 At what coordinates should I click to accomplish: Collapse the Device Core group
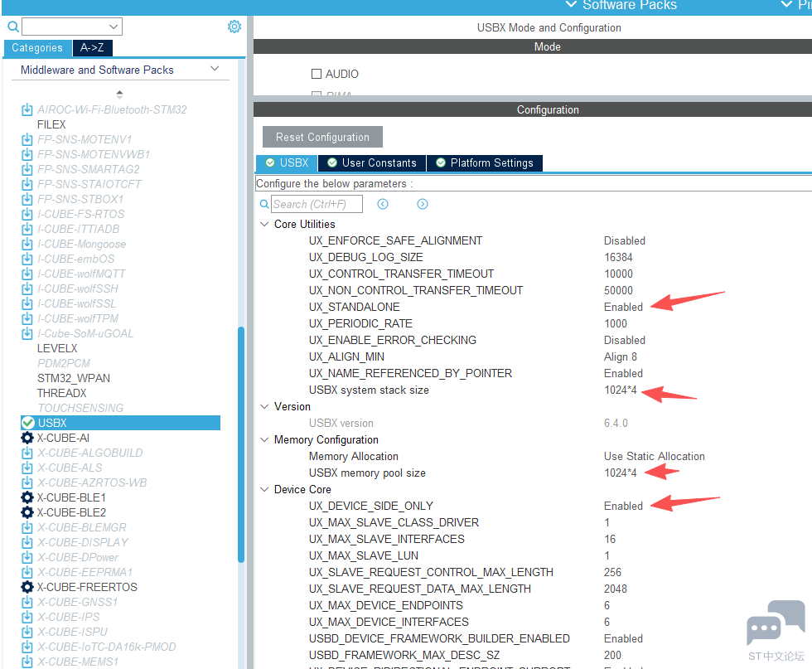[x=264, y=489]
